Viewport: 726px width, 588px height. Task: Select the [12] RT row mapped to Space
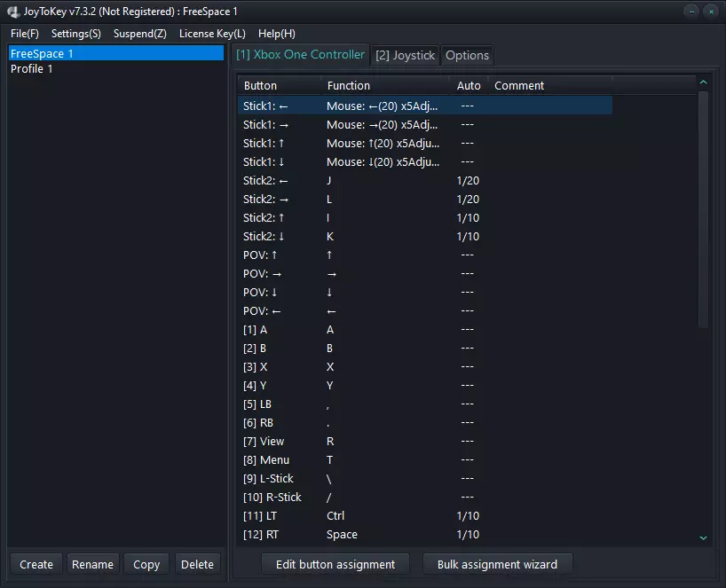pos(342,535)
